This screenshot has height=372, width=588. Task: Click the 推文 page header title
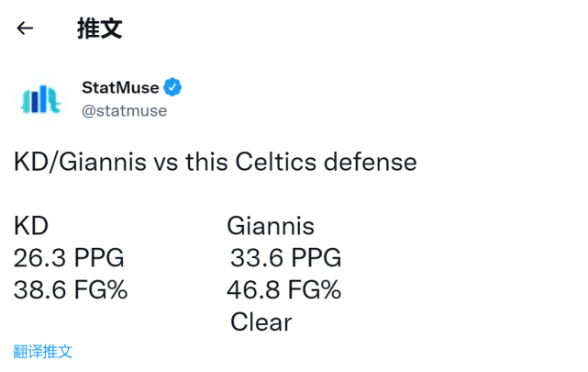100,28
